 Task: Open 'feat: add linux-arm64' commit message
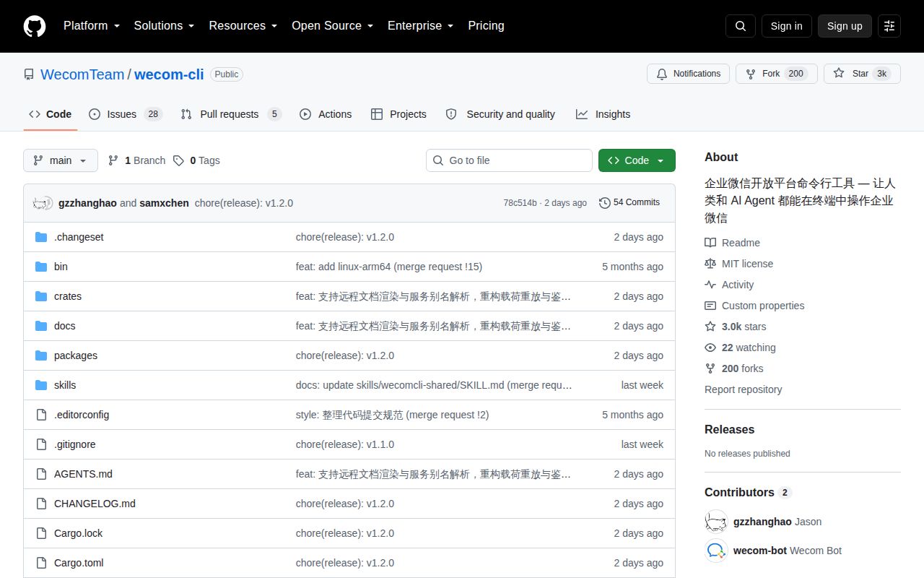pos(388,267)
